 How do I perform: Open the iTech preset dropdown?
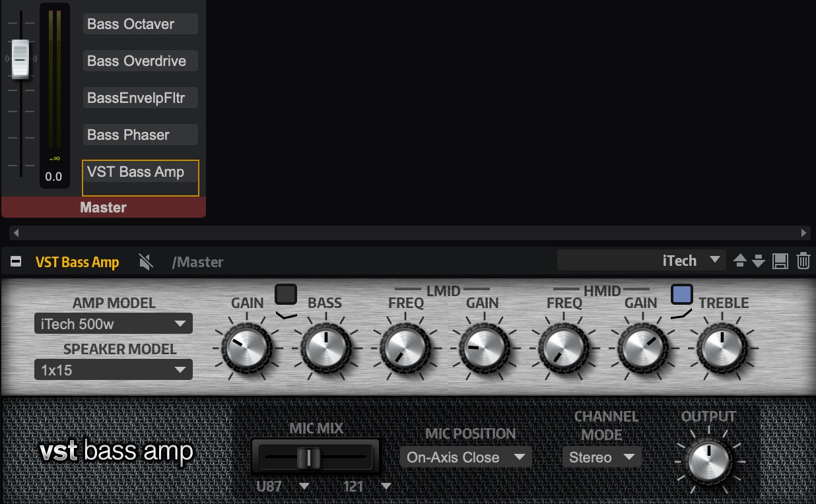click(x=642, y=261)
